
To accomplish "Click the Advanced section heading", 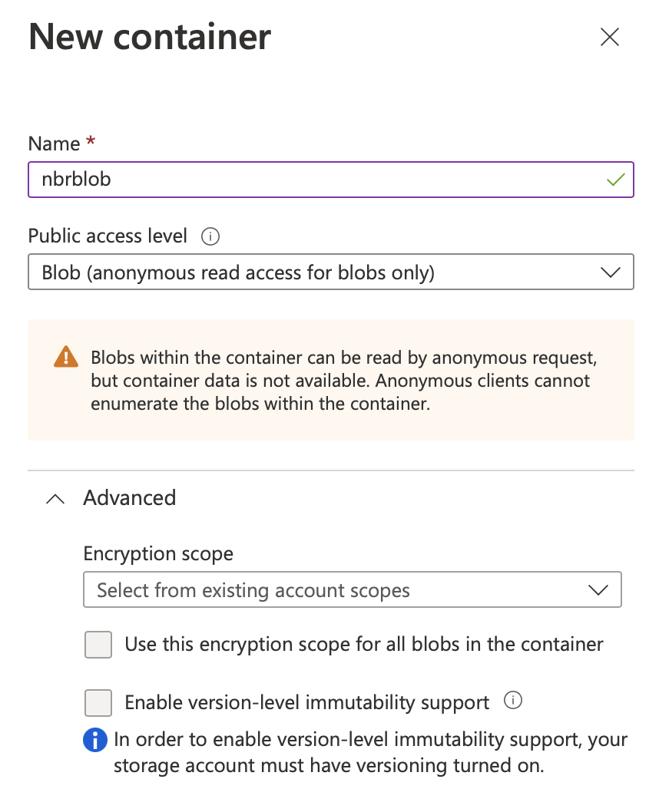I will pyautogui.click(x=130, y=497).
